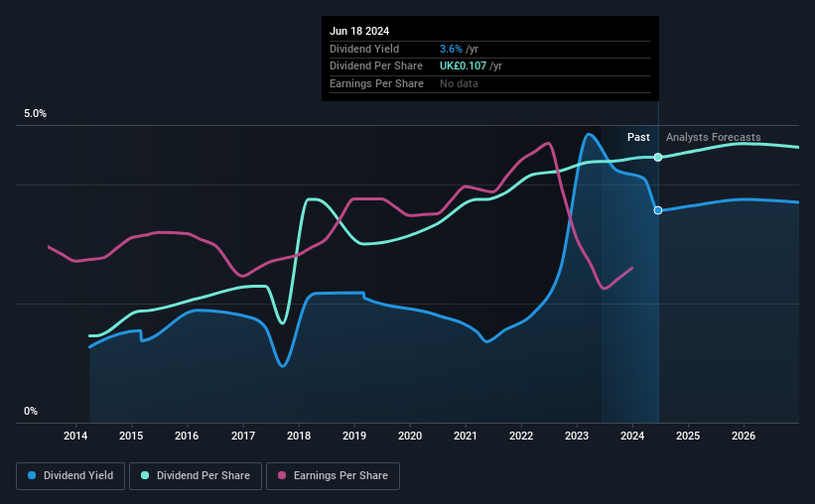Click the 2015 x-axis label
Image resolution: width=815 pixels, height=504 pixels.
pos(131,436)
